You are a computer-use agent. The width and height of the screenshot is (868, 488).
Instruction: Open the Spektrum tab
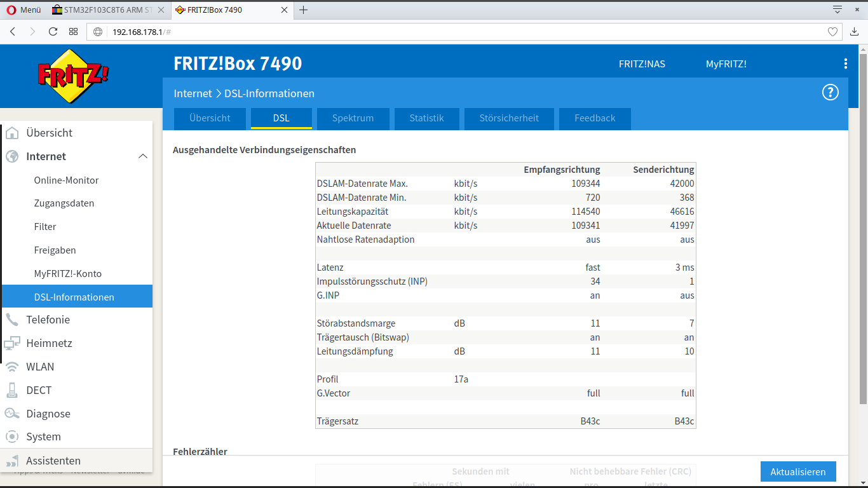(x=353, y=118)
